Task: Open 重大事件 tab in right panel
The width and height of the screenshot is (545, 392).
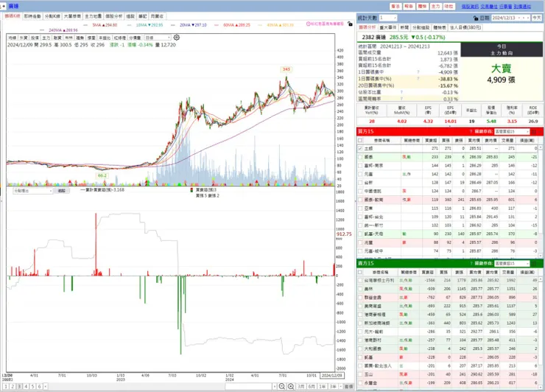Action: point(387,27)
